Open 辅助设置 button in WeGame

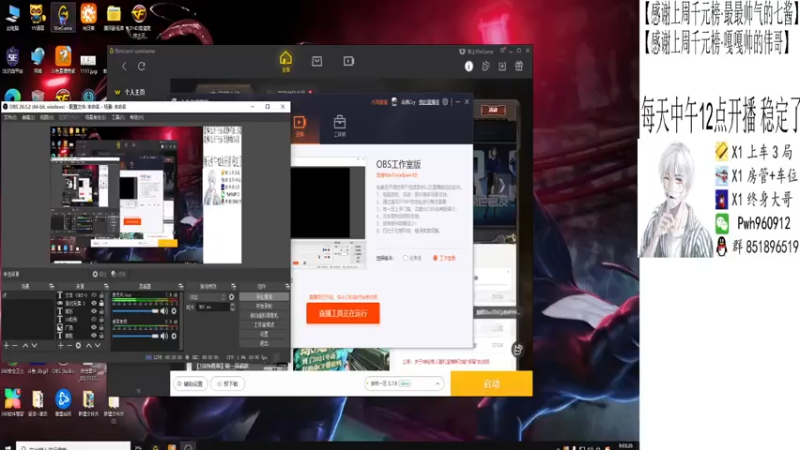(x=190, y=384)
